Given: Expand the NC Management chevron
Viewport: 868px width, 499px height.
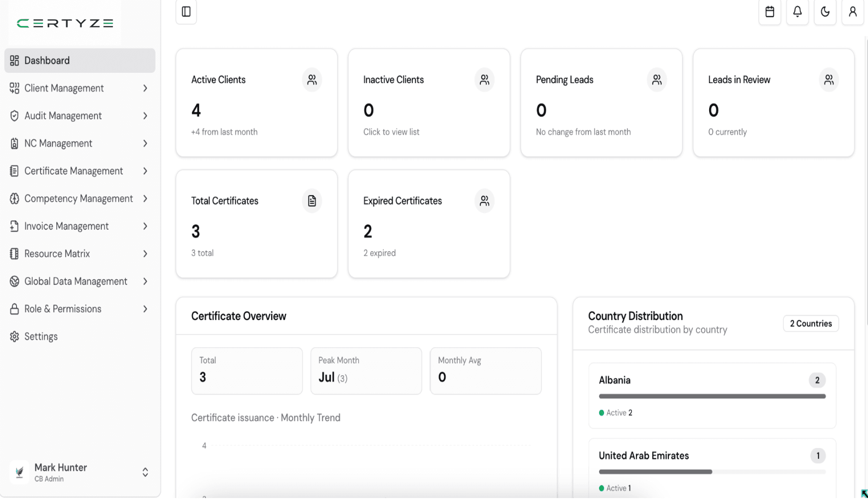Looking at the screenshot, I should coord(145,144).
